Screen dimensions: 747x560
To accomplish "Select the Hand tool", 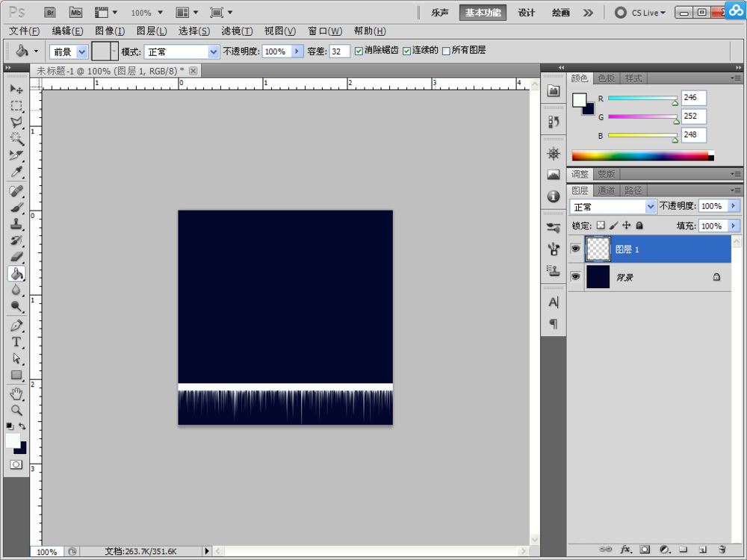I will (16, 393).
